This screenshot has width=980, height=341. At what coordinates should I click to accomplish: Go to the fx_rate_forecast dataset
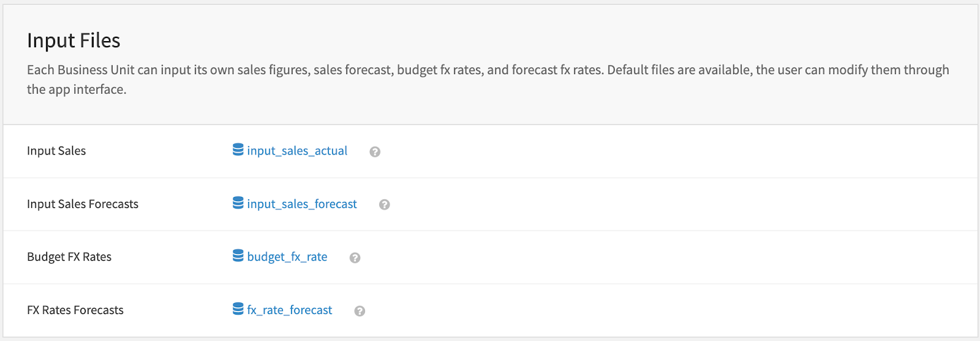(x=290, y=310)
